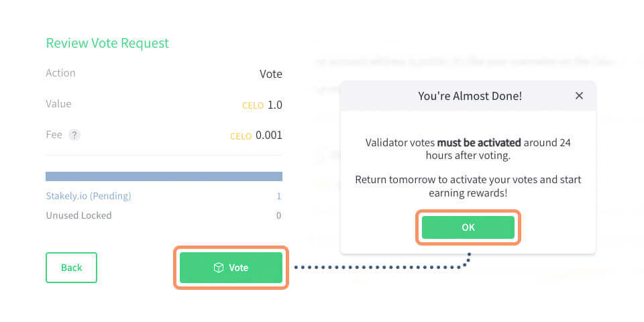This screenshot has width=644, height=322.
Task: Click the Unused Locked count 0
Action: point(279,215)
